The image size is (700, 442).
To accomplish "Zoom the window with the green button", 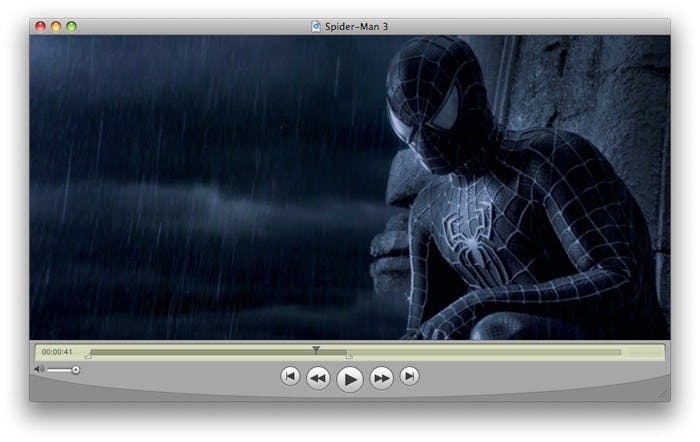I will [71, 26].
